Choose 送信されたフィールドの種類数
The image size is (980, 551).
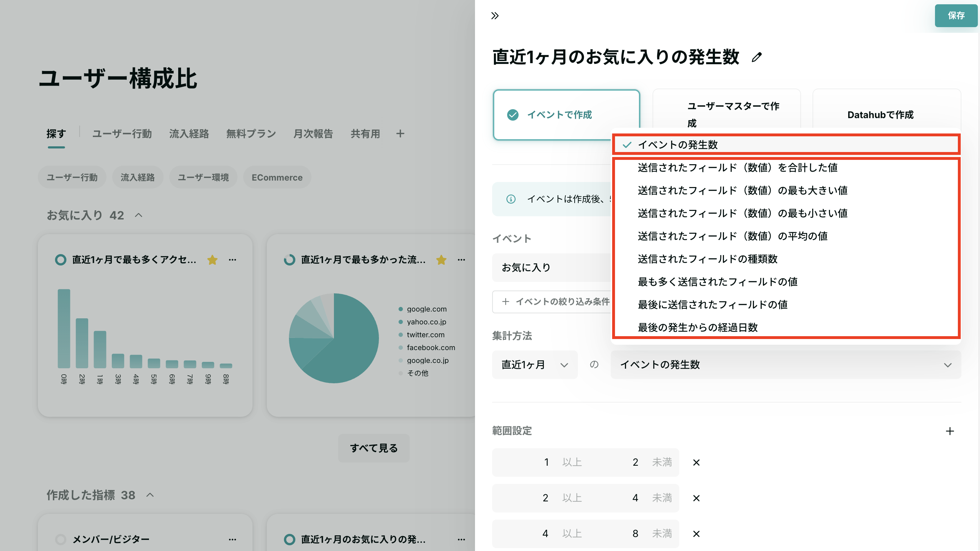786,259
